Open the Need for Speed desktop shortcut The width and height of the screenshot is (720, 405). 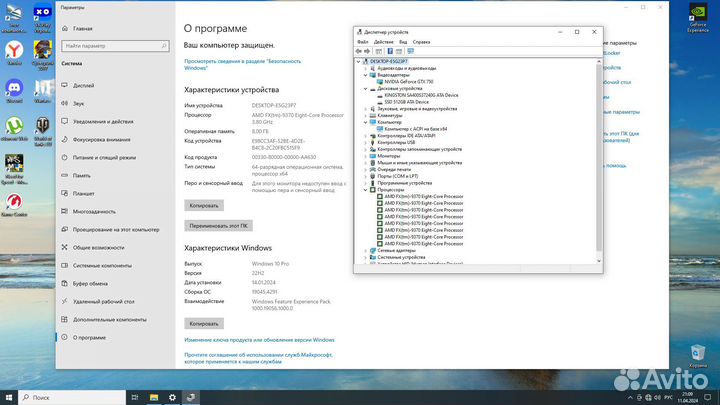click(14, 169)
